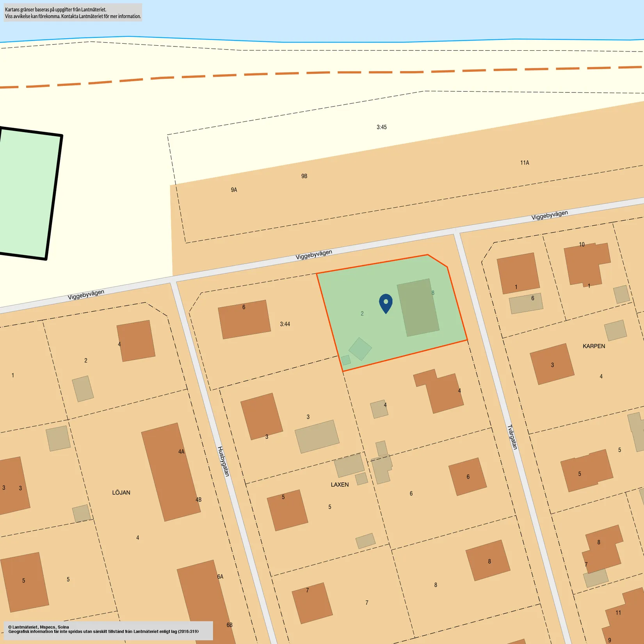The image size is (644, 644).
Task: Click the 9B plot label
Action: click(304, 176)
